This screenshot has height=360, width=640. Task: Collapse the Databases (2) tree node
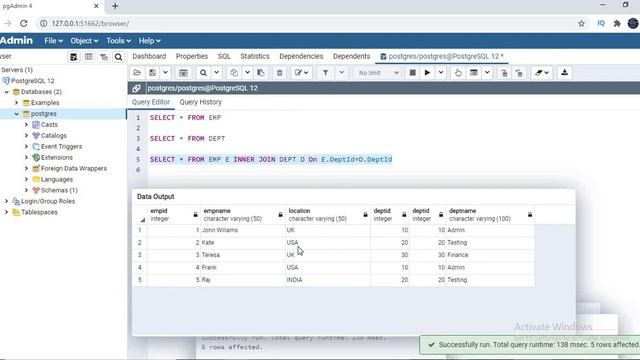coord(7,92)
